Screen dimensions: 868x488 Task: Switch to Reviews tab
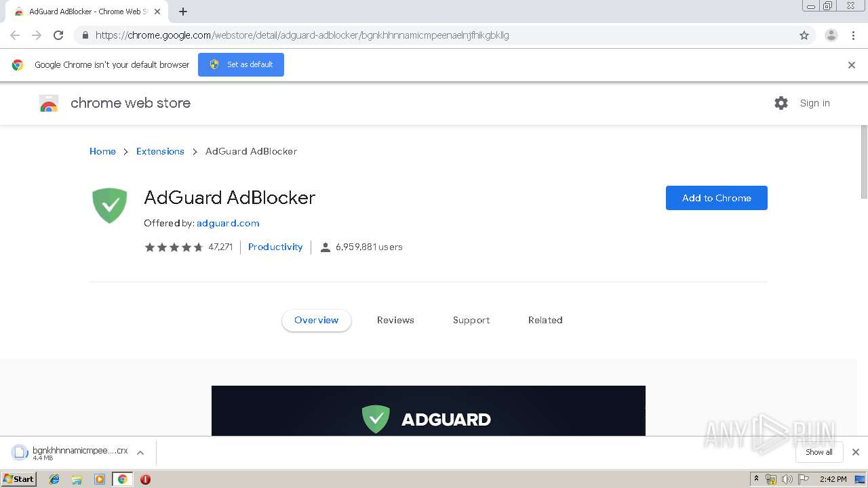coord(395,320)
